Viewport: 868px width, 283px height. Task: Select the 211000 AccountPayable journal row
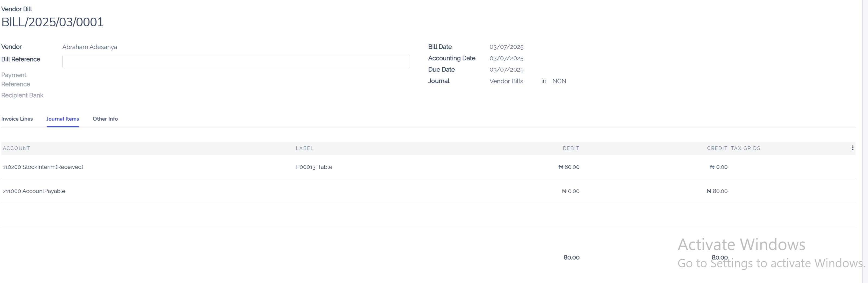(34, 191)
